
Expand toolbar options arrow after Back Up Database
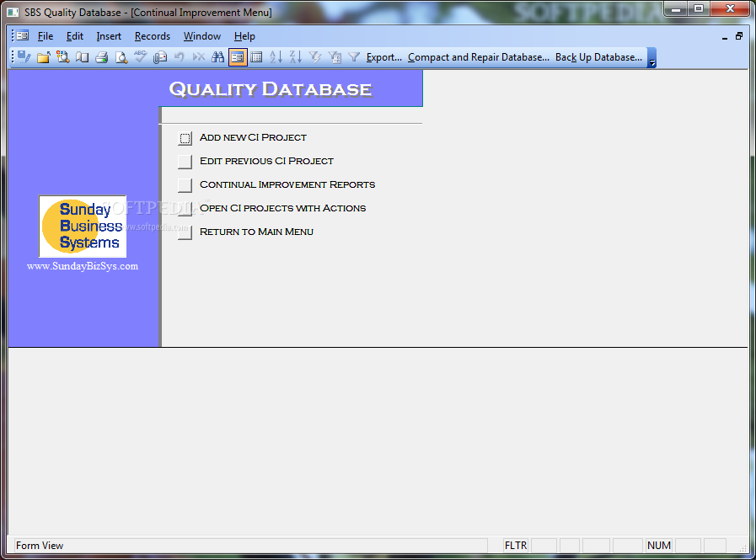tap(651, 57)
